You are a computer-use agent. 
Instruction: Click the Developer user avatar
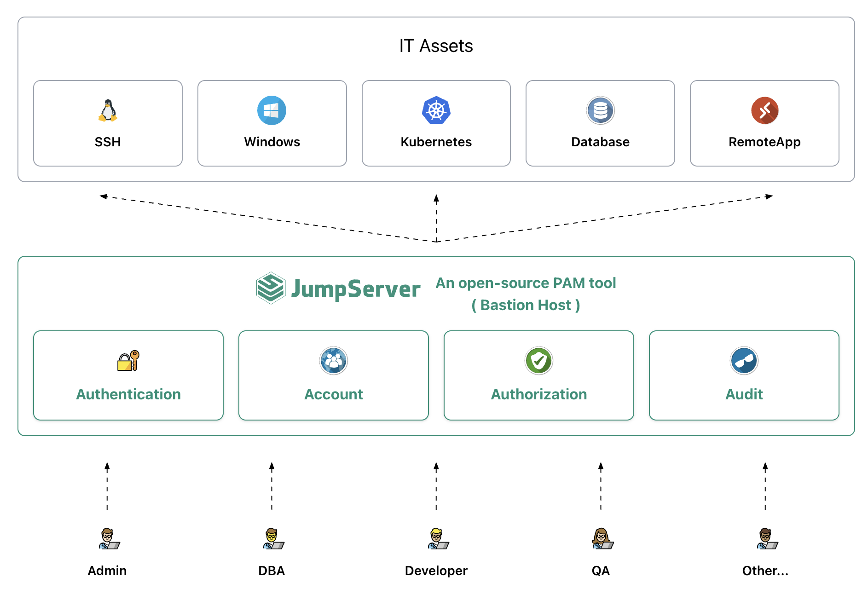point(438,538)
